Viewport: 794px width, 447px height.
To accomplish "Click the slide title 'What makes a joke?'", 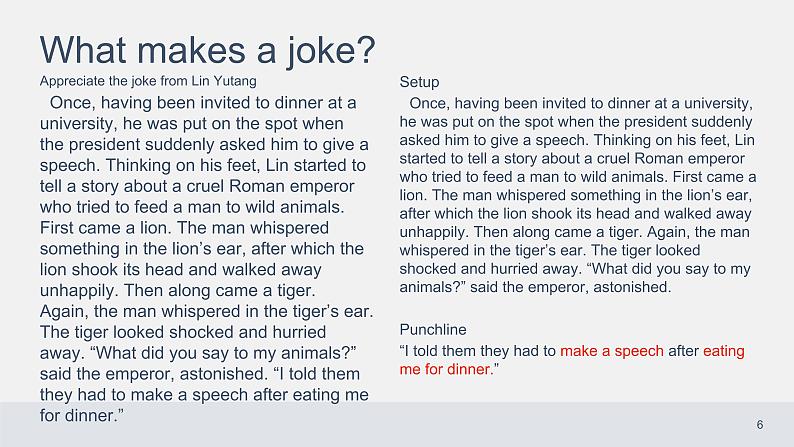I will (x=208, y=51).
